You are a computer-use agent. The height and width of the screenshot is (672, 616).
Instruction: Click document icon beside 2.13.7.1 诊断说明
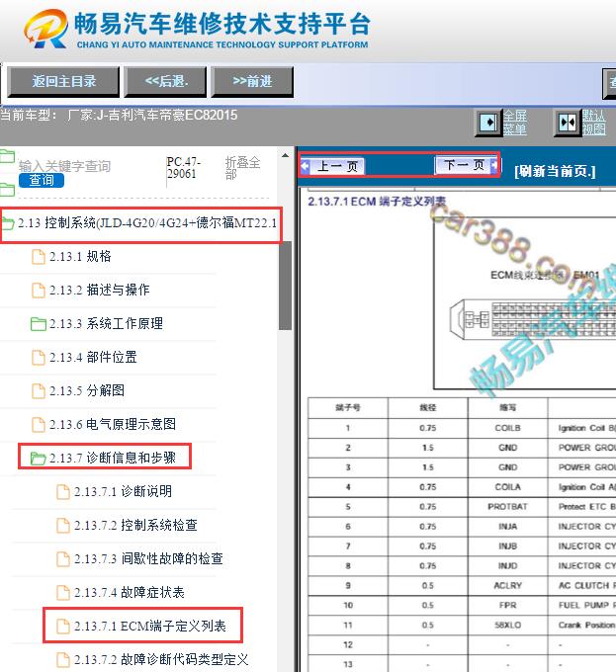coord(63,492)
